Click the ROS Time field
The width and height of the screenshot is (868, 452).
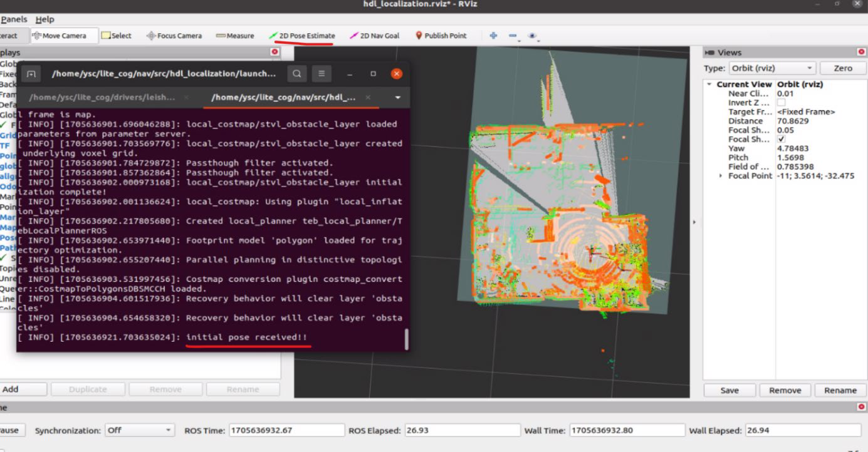coord(287,431)
